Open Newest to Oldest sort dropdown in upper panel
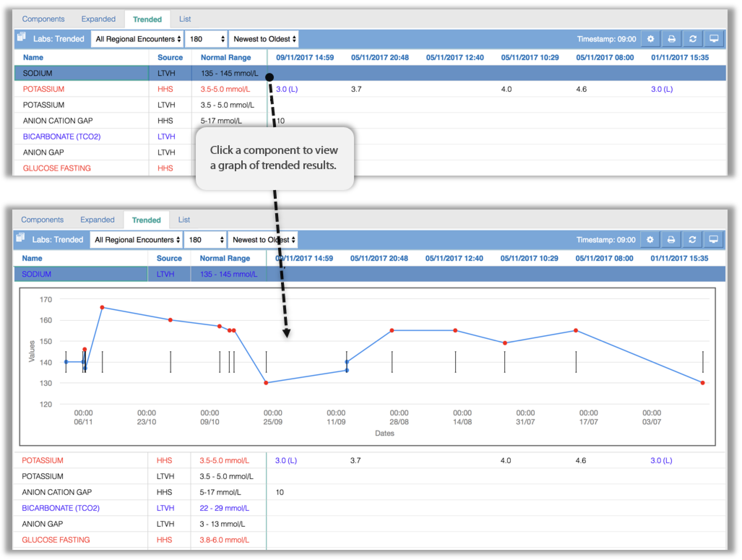Viewport: 742px width, 560px height. click(264, 39)
